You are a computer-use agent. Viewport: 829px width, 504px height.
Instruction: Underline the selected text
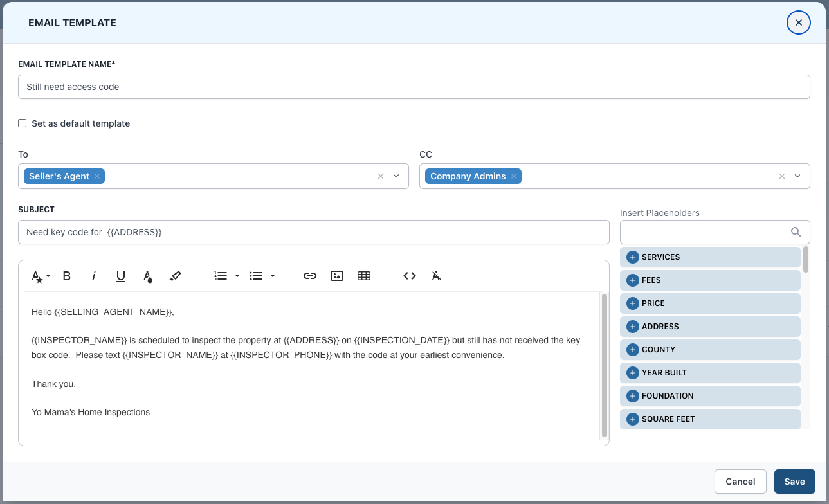click(120, 275)
